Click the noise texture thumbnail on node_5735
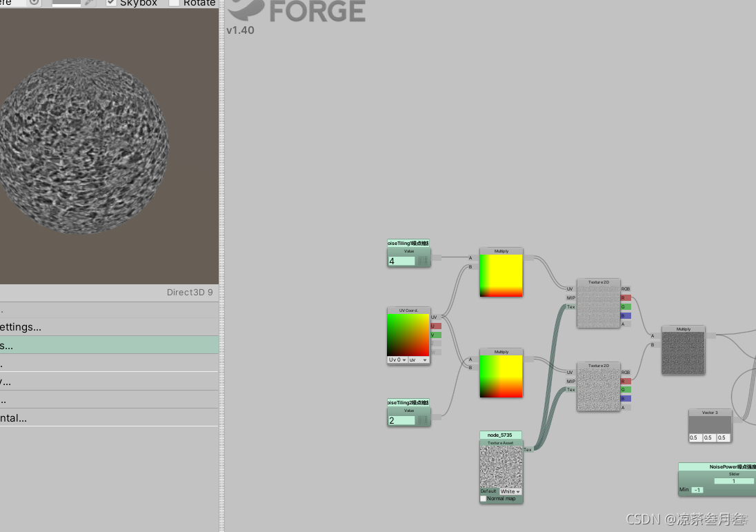The image size is (756, 532). [501, 466]
